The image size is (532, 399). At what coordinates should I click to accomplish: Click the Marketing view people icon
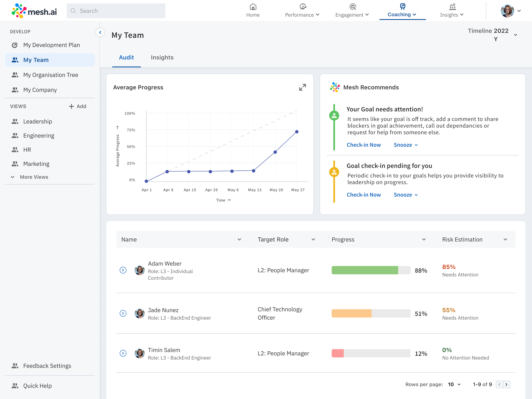point(15,164)
